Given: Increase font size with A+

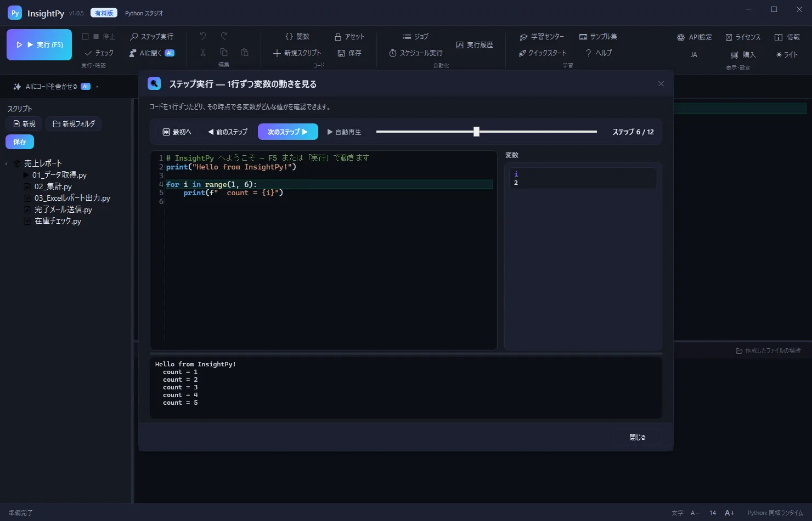Looking at the screenshot, I should pos(730,513).
